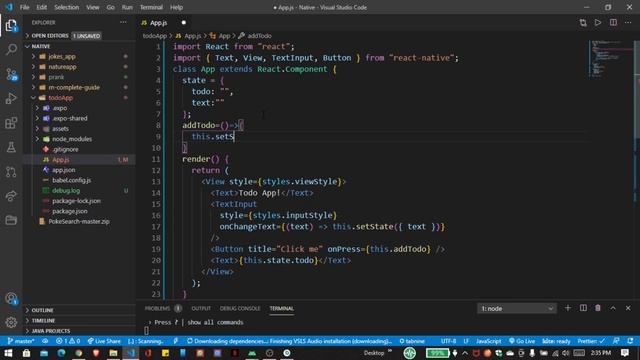Open the JavaScript language mode selector
The image size is (640, 360).
[x=488, y=341]
